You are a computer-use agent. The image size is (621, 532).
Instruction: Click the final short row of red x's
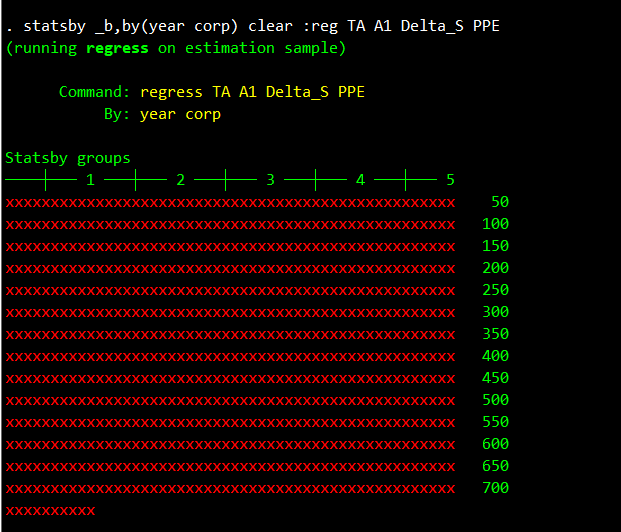coord(50,511)
